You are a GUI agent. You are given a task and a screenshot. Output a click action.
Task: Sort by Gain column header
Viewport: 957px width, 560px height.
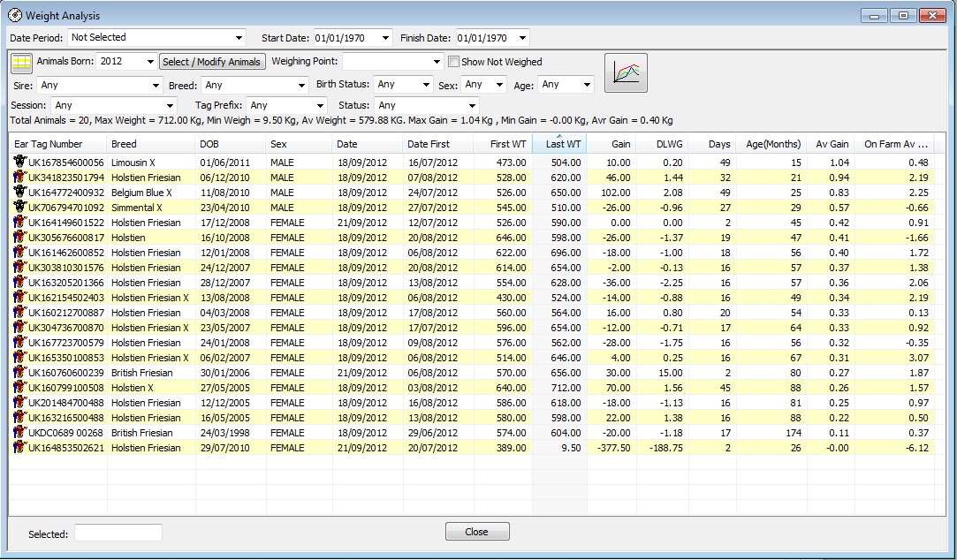pyautogui.click(x=611, y=144)
